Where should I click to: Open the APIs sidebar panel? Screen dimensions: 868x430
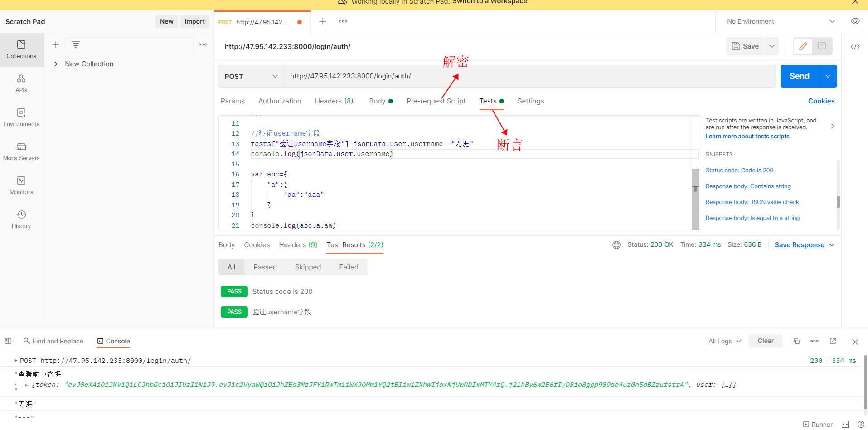click(x=21, y=84)
